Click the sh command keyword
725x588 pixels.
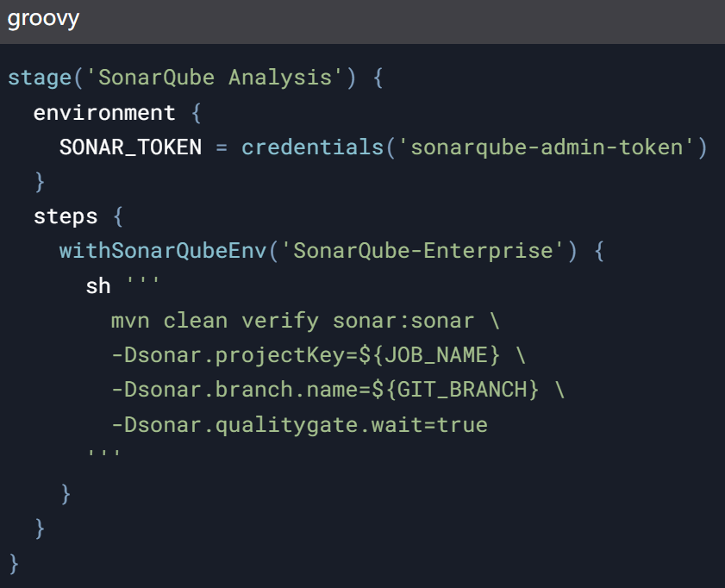pos(98,286)
